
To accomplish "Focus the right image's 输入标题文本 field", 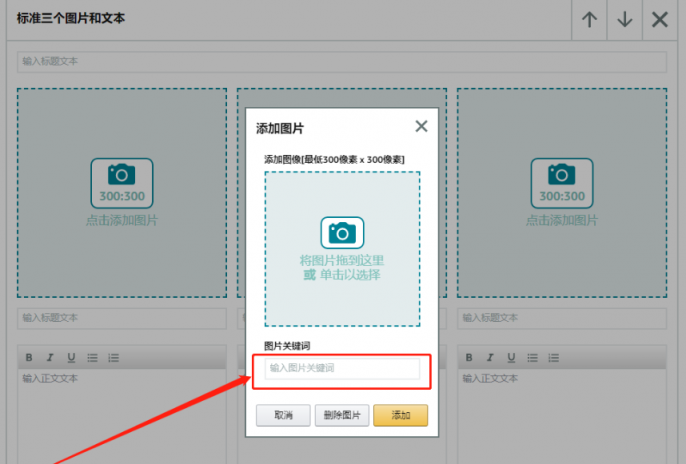I will (x=562, y=318).
